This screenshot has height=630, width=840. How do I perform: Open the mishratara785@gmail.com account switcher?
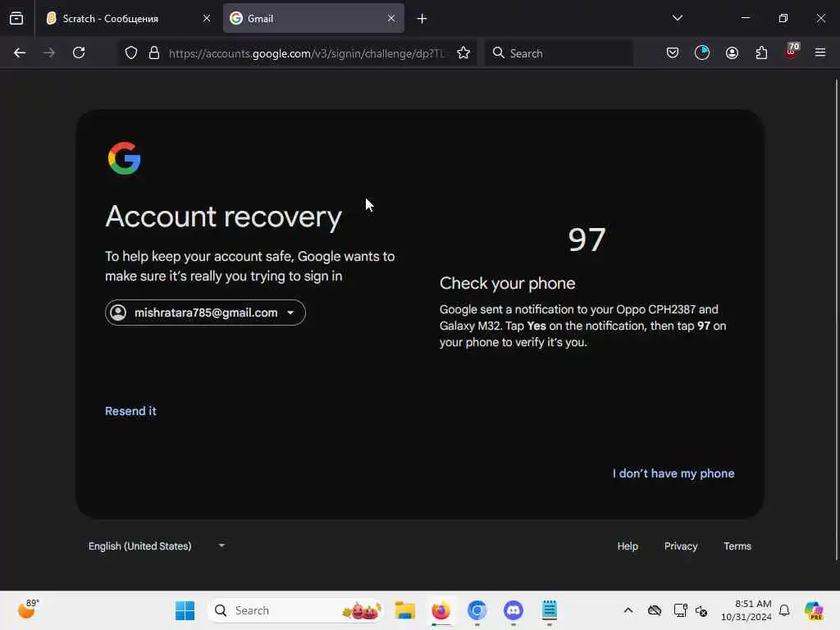pyautogui.click(x=205, y=313)
